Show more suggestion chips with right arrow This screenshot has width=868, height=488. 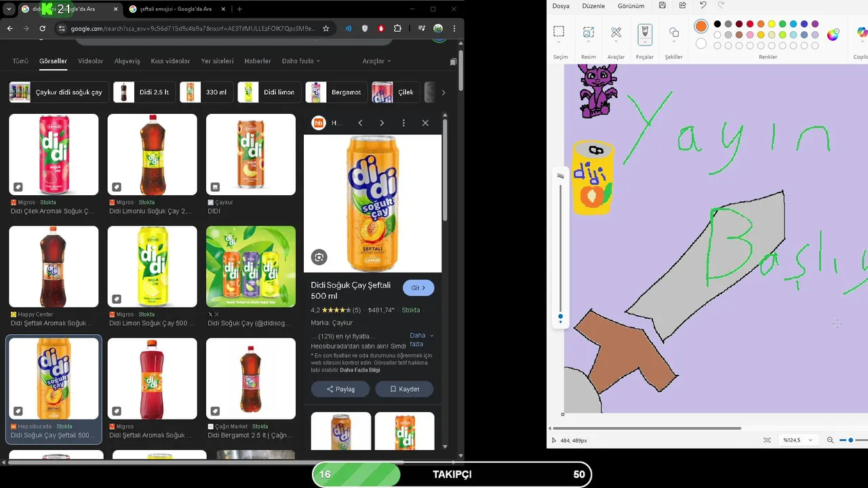(x=443, y=92)
